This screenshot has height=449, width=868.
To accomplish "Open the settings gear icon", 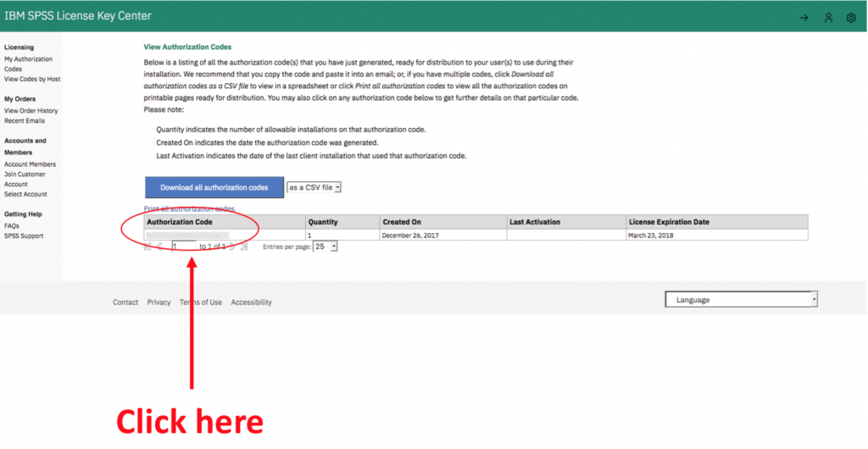I will (851, 18).
